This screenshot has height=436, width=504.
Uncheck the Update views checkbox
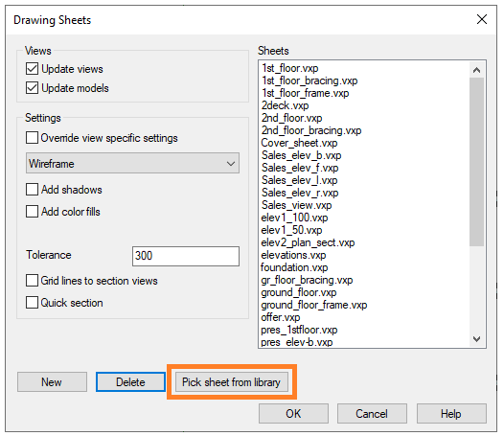pos(32,69)
